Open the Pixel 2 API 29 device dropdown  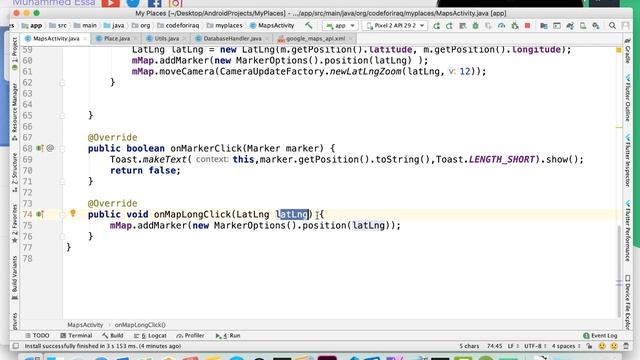click(x=396, y=26)
